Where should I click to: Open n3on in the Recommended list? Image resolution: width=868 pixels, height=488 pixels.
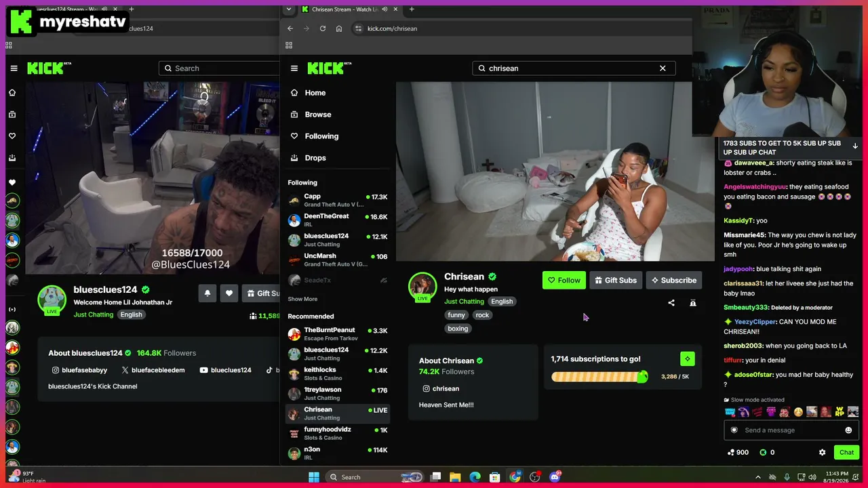(338, 453)
